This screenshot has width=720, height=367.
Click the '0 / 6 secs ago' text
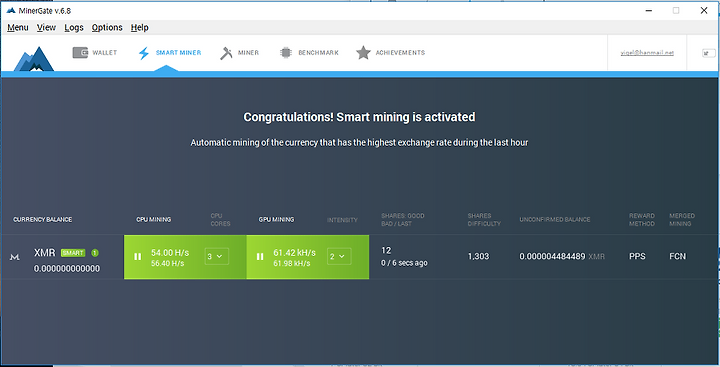click(404, 263)
